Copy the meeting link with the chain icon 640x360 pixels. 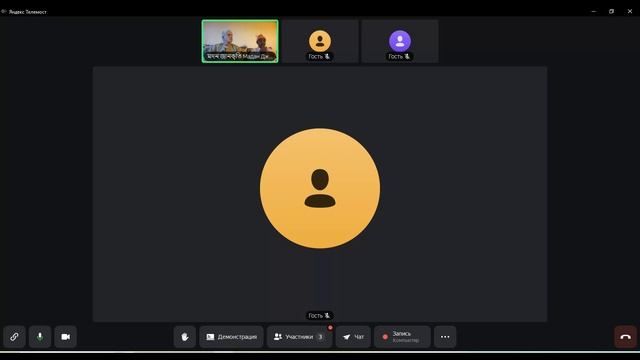pos(14,337)
